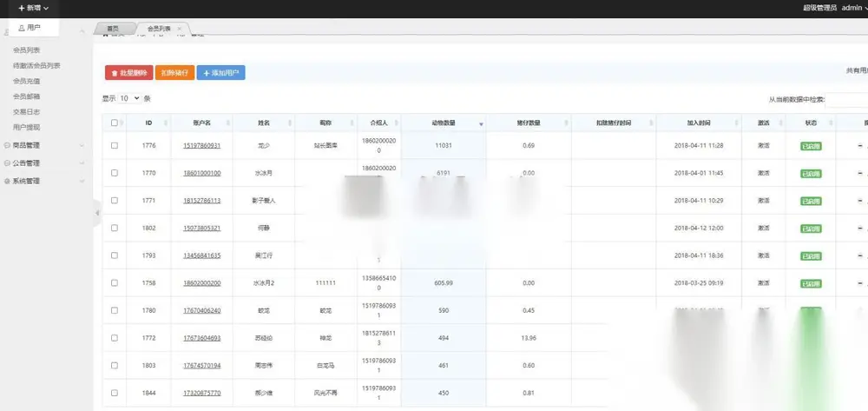Viewport: 868px width, 411px height.
Task: Select the 会员列表 tab
Action: tap(159, 29)
